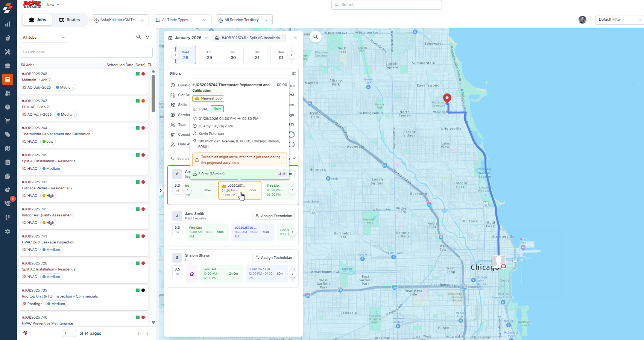Switch to the Routes tab
Image resolution: width=644 pixels, height=340 pixels.
70,20
